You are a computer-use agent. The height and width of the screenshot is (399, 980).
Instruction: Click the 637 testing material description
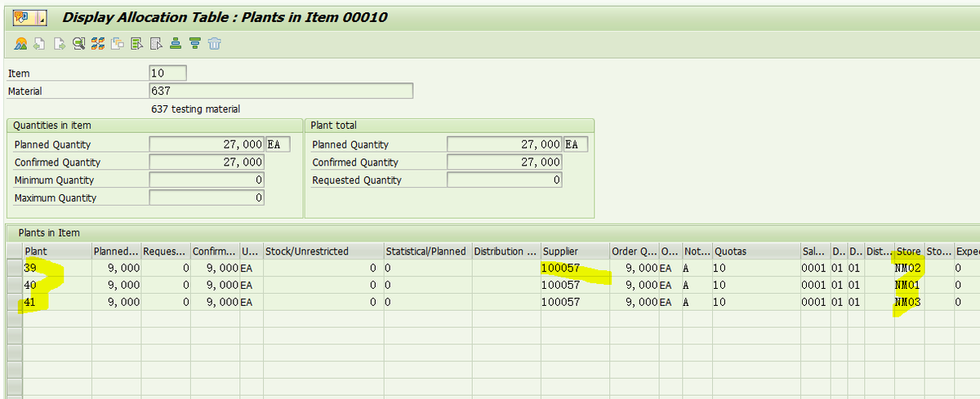pyautogui.click(x=196, y=109)
